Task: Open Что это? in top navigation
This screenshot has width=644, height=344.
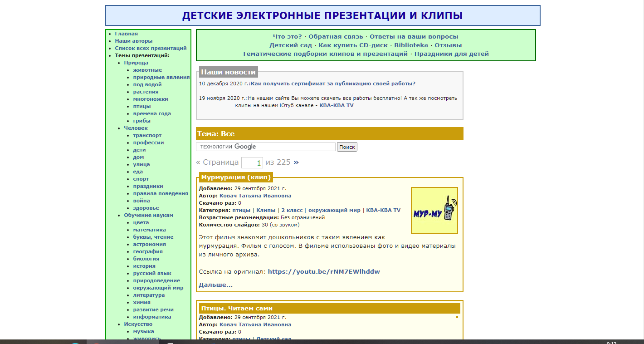Action: pyautogui.click(x=288, y=36)
